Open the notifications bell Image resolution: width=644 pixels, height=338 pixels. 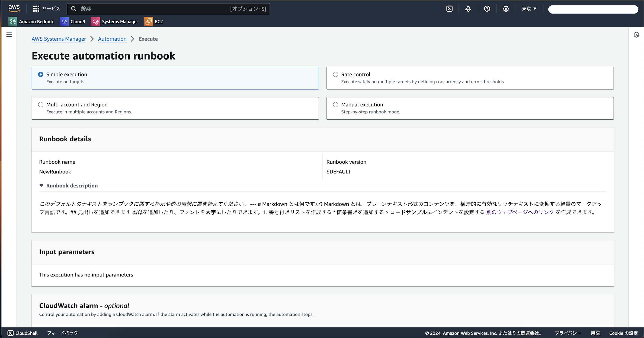[468, 9]
